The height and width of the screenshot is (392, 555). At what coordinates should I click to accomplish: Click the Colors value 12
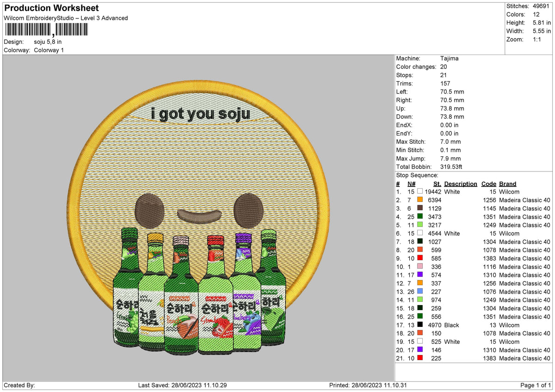point(536,14)
